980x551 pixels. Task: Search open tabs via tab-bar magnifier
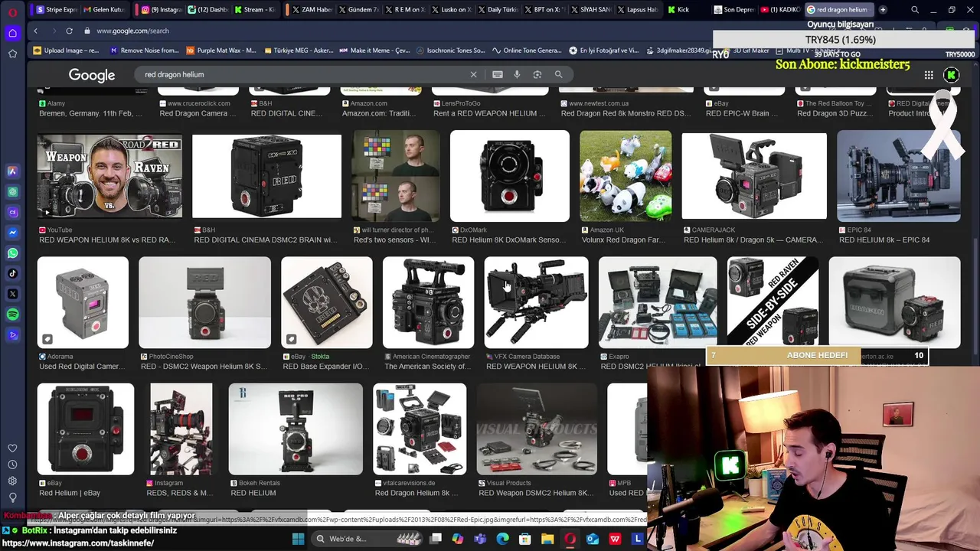(x=915, y=10)
